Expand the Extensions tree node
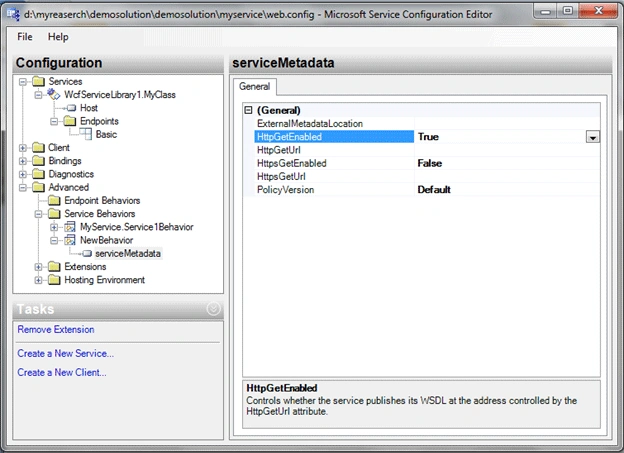 [38, 267]
